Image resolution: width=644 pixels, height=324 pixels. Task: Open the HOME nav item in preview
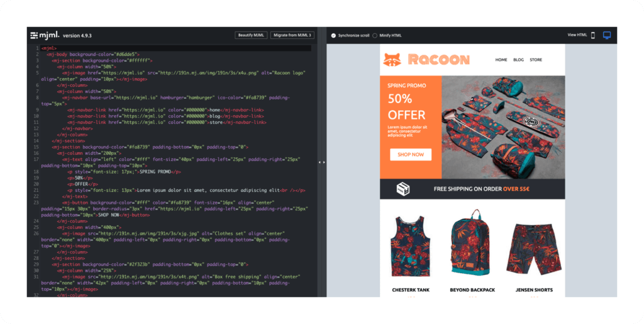point(501,60)
